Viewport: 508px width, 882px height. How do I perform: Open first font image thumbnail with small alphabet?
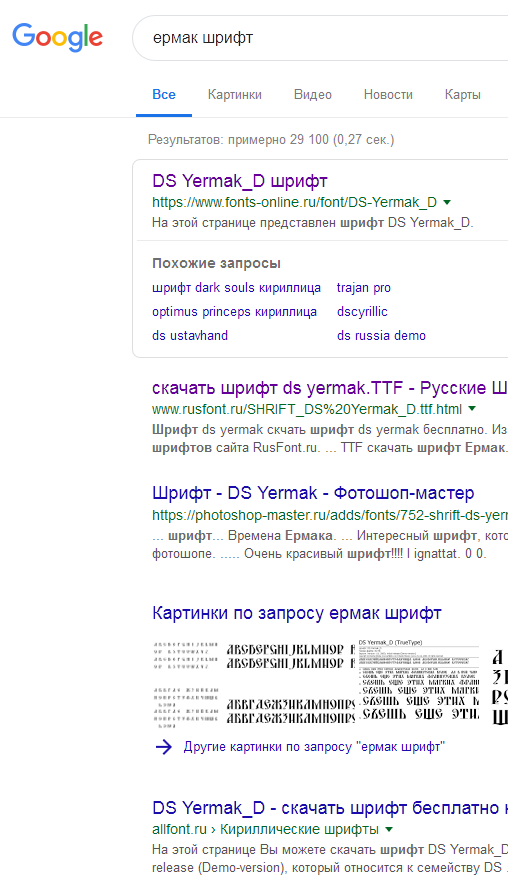pos(186,684)
